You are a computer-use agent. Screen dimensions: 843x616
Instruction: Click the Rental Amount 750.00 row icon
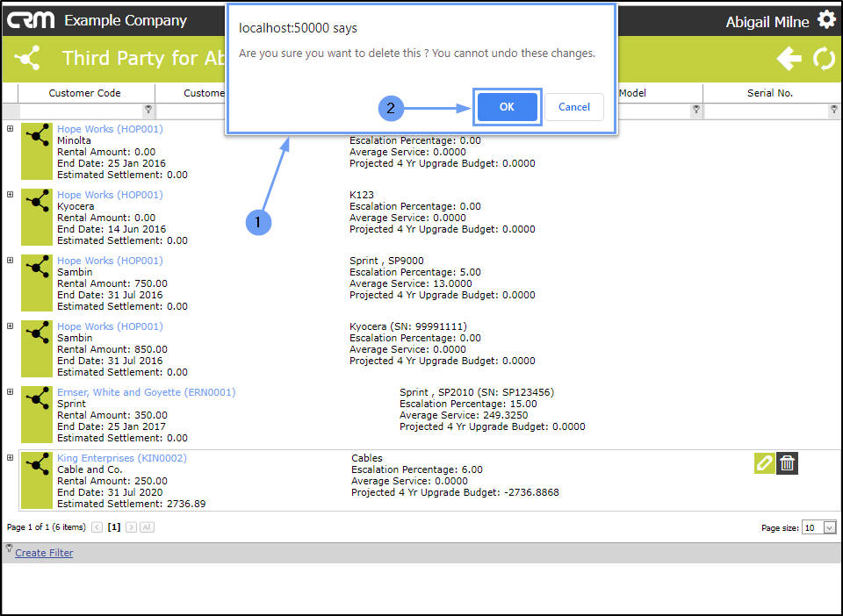tap(37, 283)
